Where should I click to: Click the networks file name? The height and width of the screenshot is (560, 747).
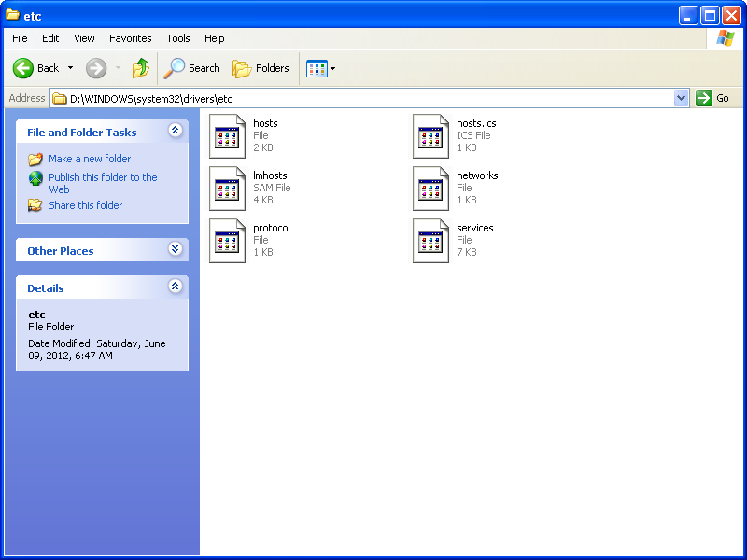pyautogui.click(x=477, y=175)
